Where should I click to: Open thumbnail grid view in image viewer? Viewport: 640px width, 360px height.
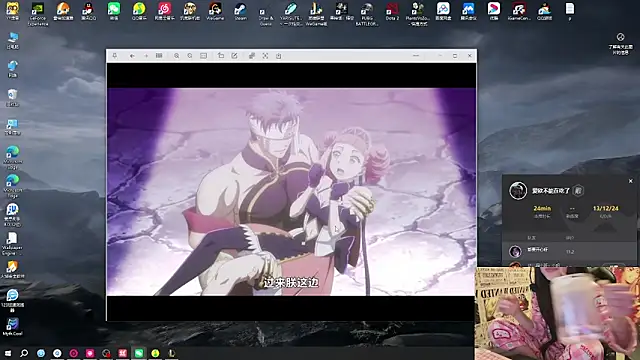159,56
